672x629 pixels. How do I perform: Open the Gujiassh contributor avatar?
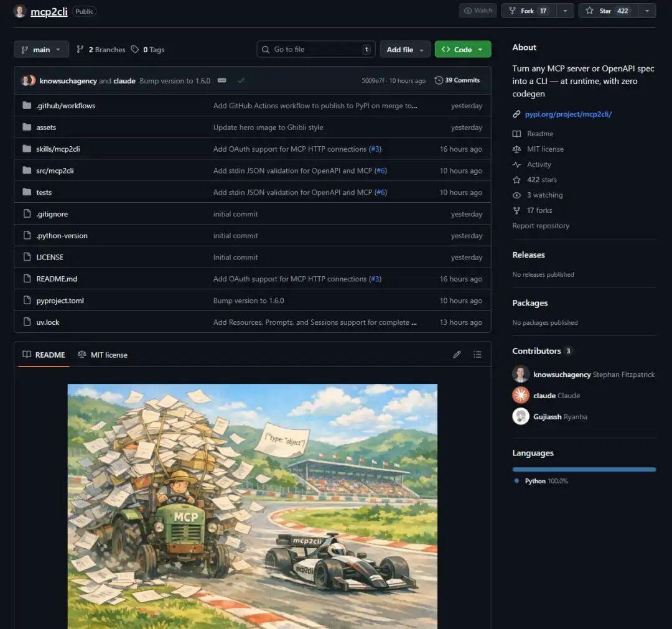pyautogui.click(x=521, y=416)
